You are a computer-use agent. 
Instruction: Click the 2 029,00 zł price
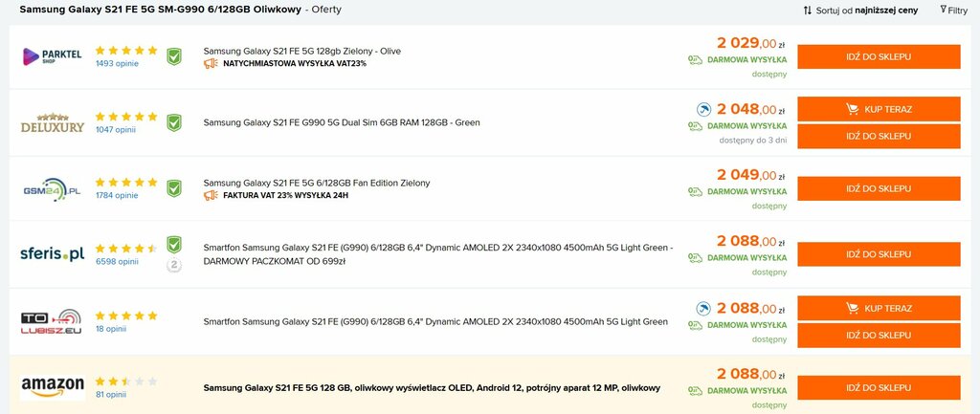pos(750,44)
